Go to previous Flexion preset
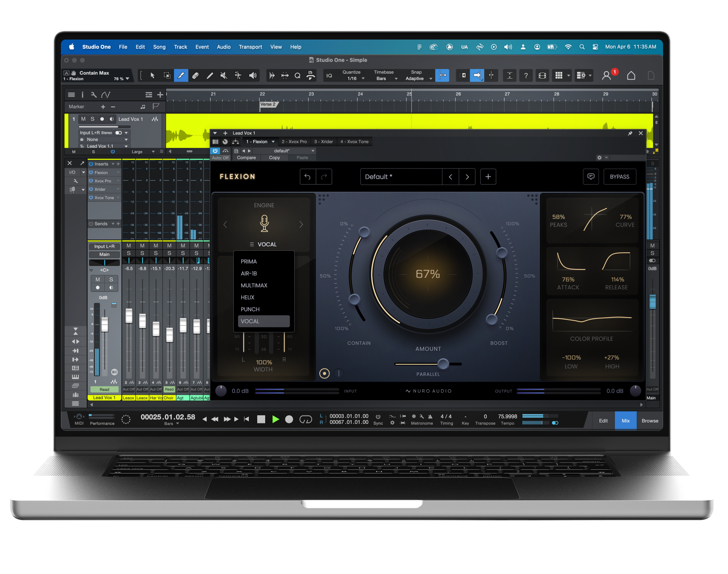Viewport: 728px width, 574px height. pos(450,177)
